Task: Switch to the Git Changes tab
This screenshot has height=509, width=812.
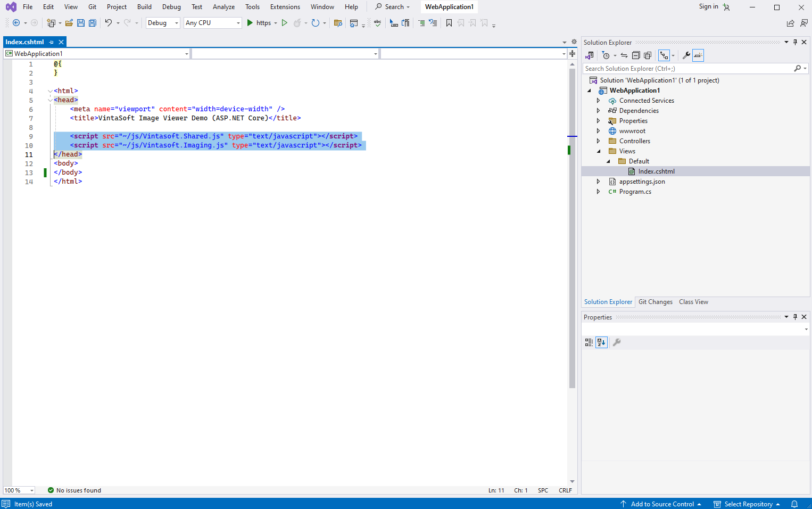Action: 655,302
